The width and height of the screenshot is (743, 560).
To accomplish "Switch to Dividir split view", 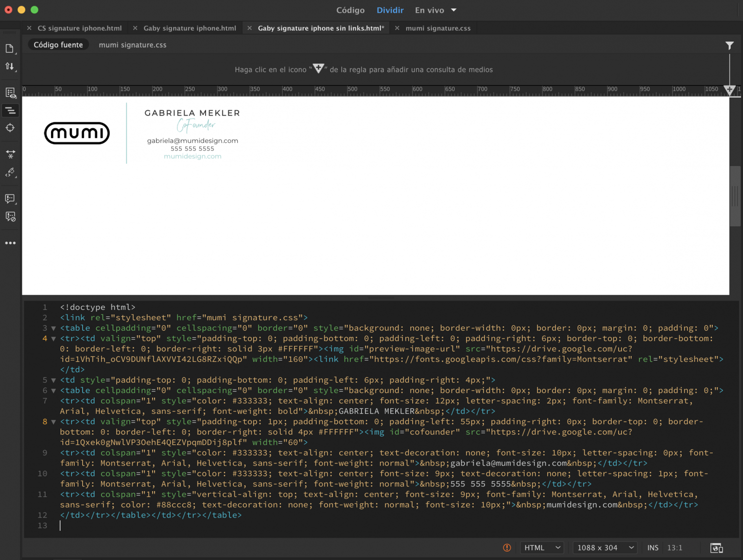I will 390,10.
